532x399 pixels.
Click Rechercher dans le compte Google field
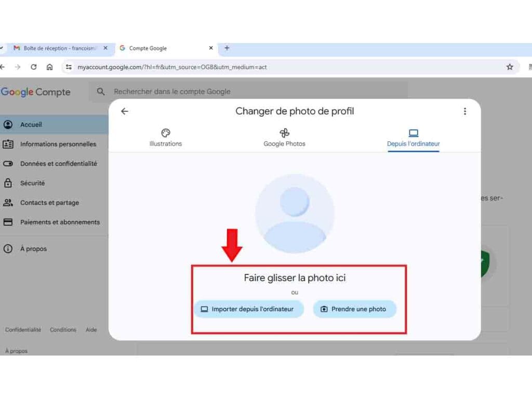(x=249, y=92)
